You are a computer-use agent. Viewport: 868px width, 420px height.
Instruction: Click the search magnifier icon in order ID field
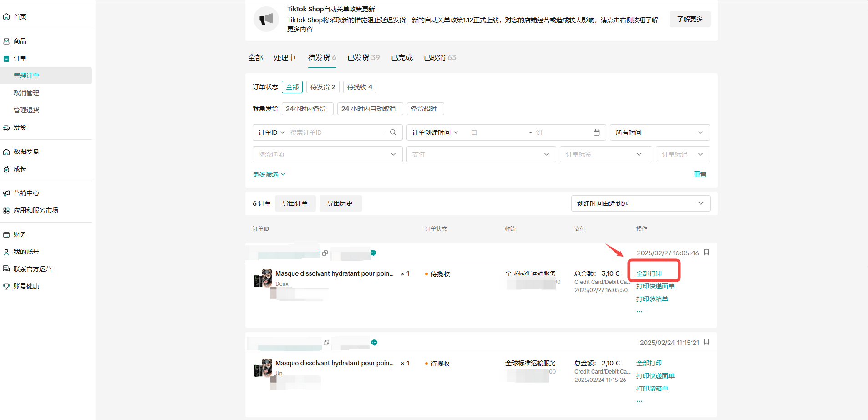tap(393, 132)
